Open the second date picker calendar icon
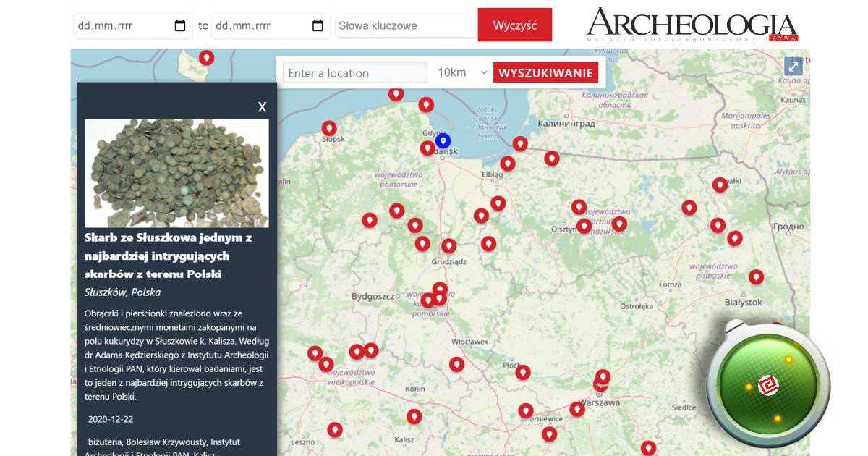The width and height of the screenshot is (868, 456). pos(316,25)
